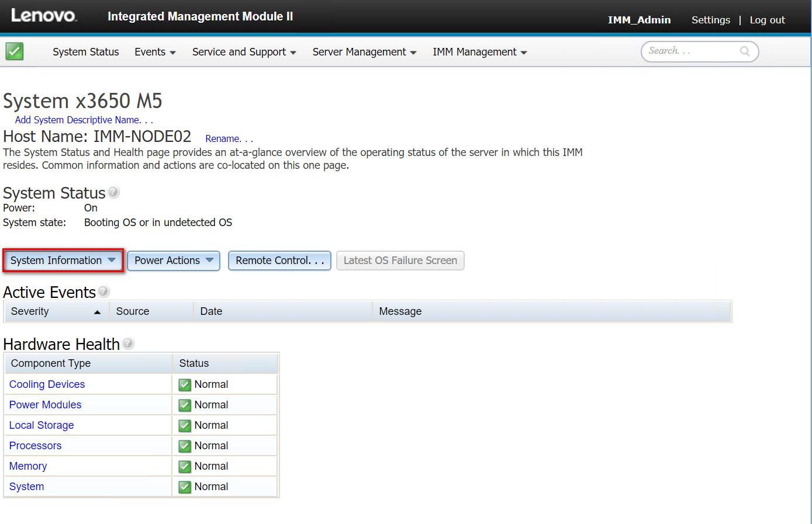Click 'Booting OS or in undetected OS' text
Viewport: 812px width, 524px height.
158,223
